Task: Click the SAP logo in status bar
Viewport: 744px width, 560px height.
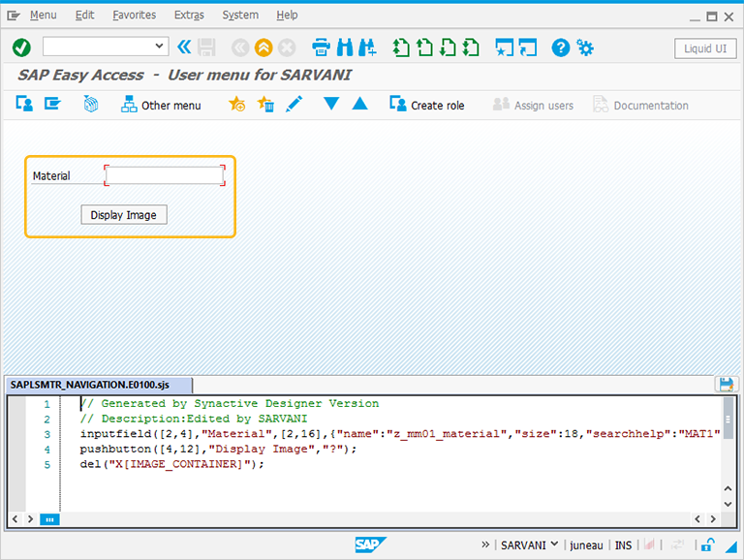Action: click(x=370, y=544)
